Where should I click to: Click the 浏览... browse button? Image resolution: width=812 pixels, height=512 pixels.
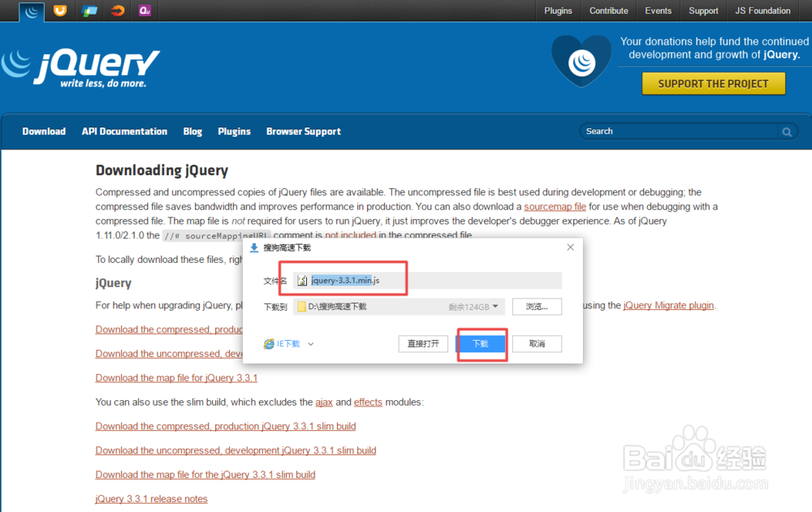point(537,307)
